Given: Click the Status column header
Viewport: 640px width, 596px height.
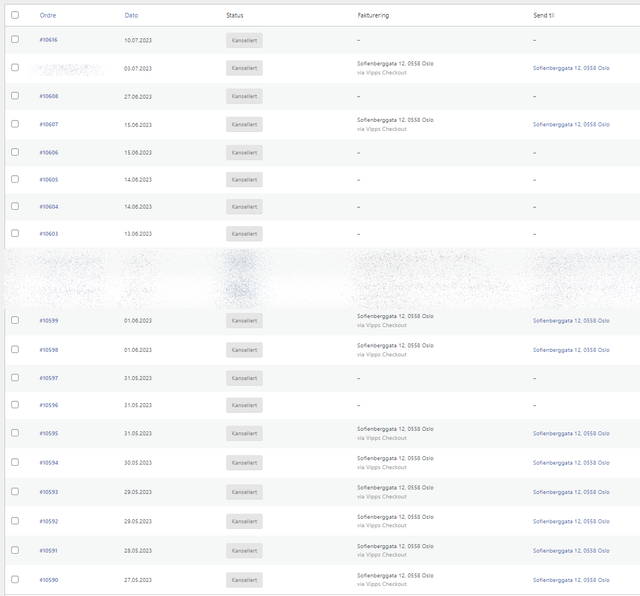Looking at the screenshot, I should coord(235,16).
